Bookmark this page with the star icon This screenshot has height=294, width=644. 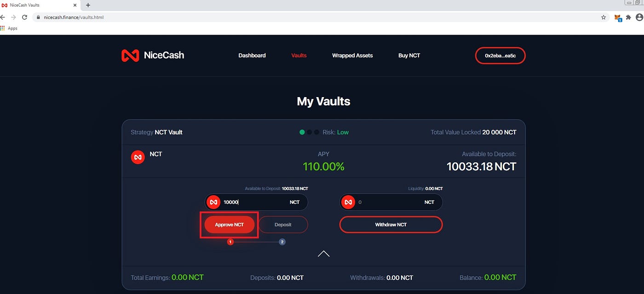click(x=603, y=17)
